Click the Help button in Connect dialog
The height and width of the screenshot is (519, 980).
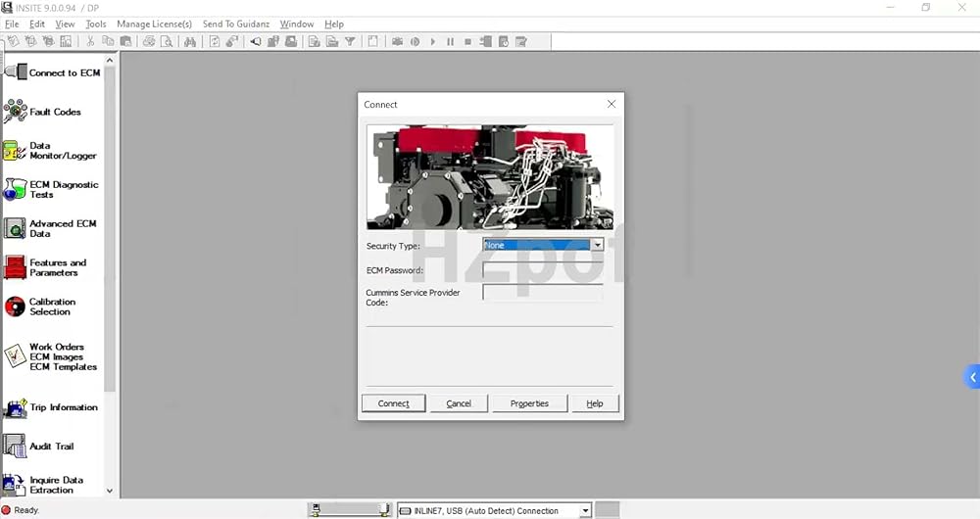(595, 403)
